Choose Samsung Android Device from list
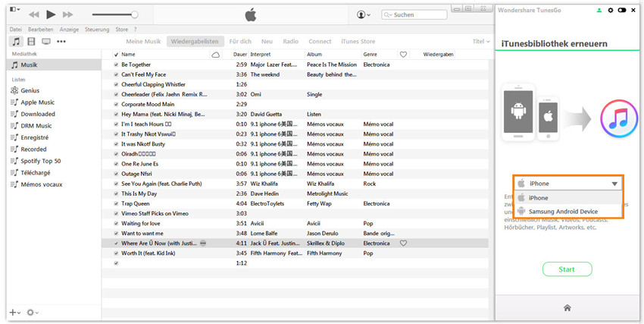This screenshot has height=324, width=644. click(x=568, y=212)
